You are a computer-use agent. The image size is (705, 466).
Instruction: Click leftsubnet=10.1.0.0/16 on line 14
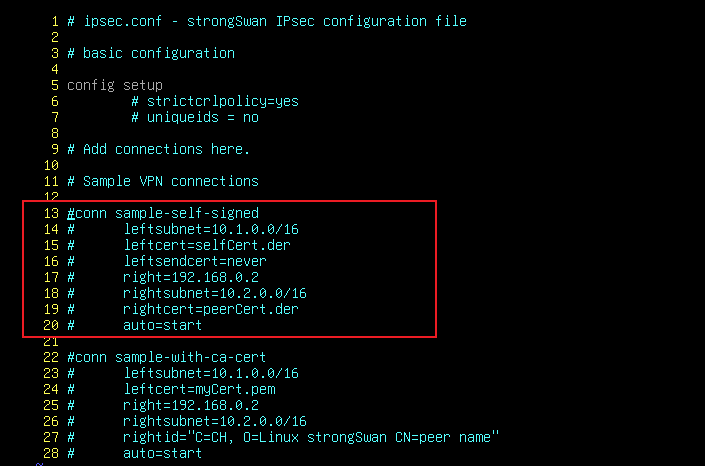click(211, 229)
